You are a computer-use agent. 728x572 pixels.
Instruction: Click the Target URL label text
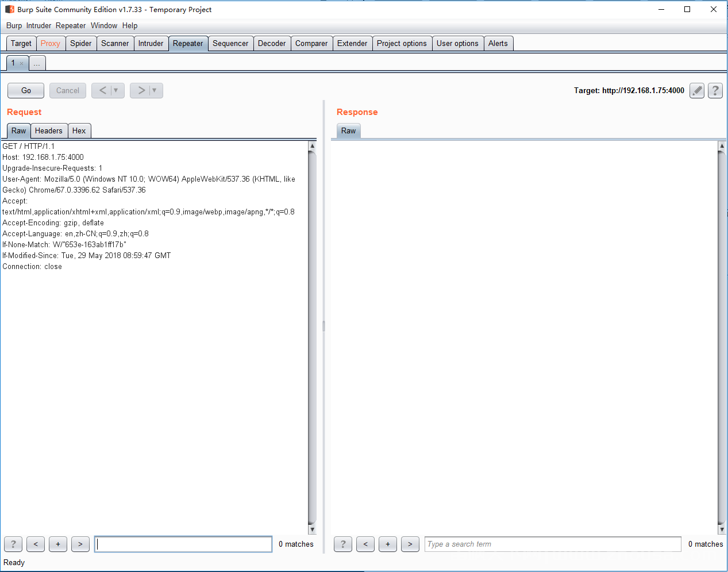629,90
